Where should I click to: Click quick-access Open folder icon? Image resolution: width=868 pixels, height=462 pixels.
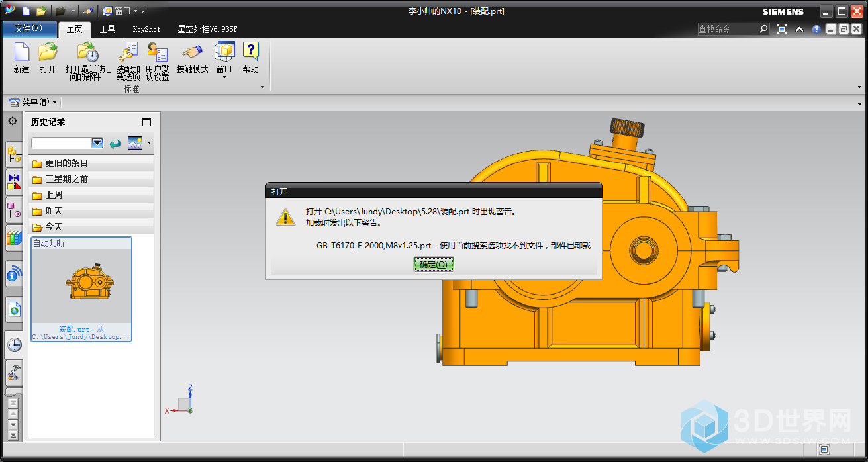coord(41,11)
